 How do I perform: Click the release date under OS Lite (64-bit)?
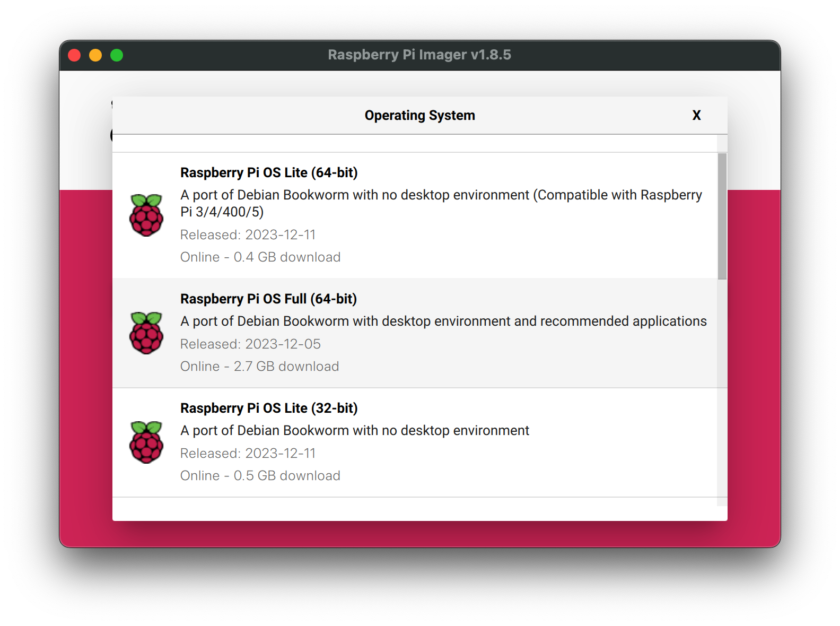click(248, 234)
